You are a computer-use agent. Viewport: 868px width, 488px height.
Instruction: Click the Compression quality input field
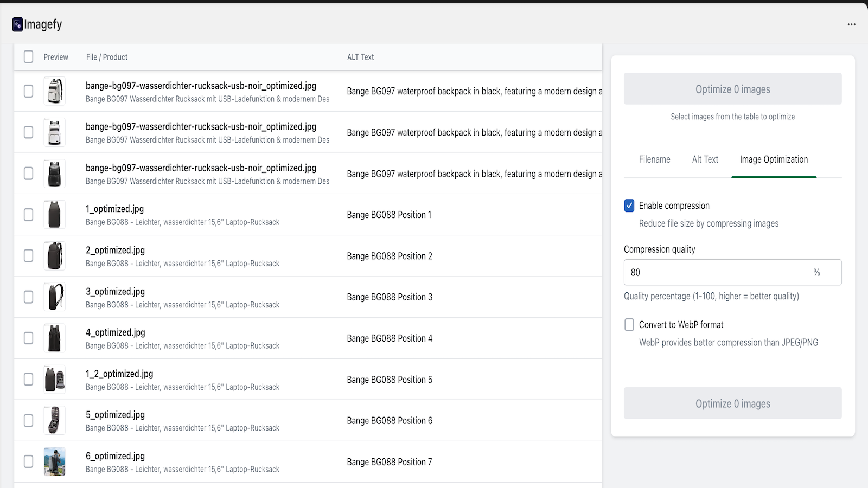pos(716,272)
